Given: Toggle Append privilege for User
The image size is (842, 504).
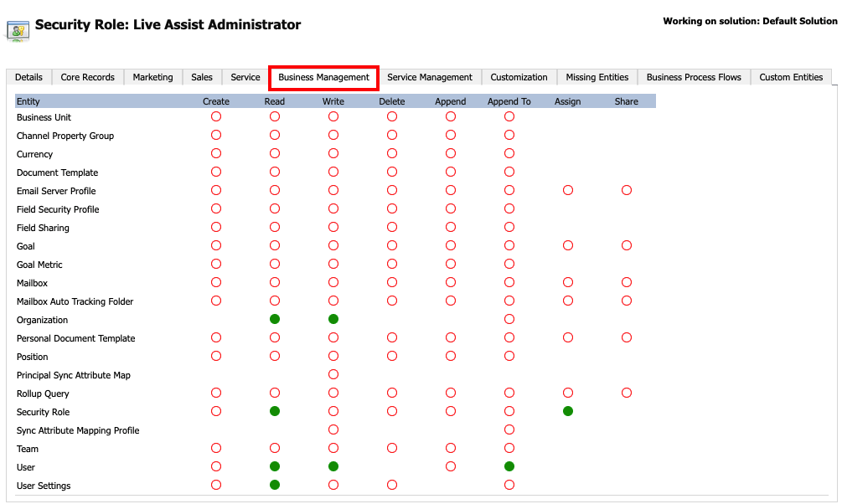Looking at the screenshot, I should coord(451,467).
